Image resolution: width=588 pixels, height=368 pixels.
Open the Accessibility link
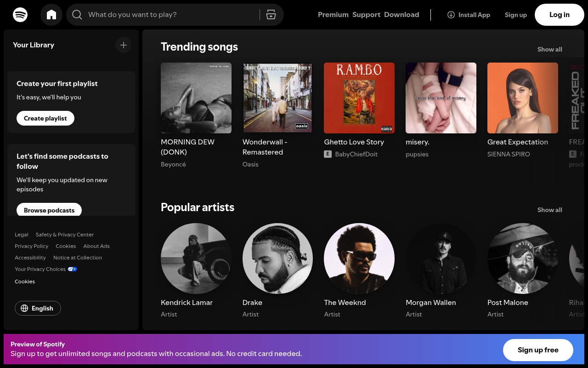point(30,258)
